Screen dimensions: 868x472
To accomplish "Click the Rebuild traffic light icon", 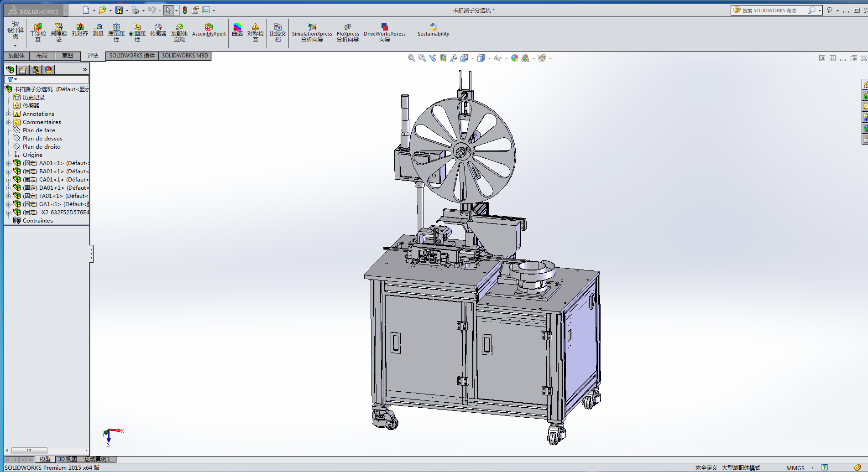I will 185,10.
